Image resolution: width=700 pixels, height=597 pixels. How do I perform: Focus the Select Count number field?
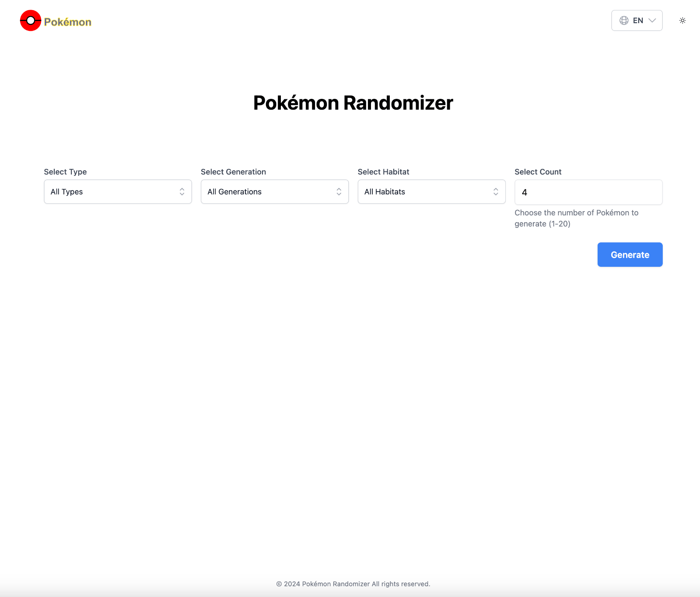[x=588, y=192]
